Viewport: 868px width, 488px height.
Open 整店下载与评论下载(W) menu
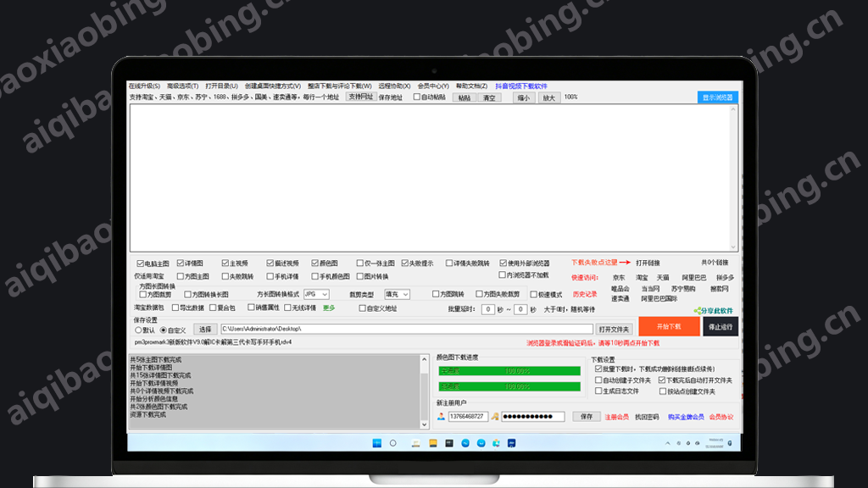(x=340, y=86)
